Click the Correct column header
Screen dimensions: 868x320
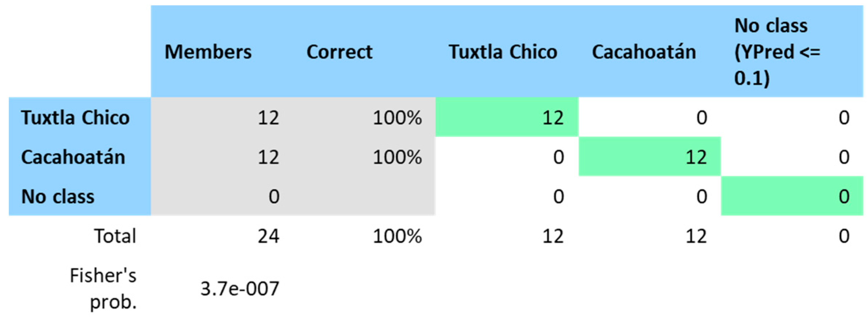coord(339,52)
